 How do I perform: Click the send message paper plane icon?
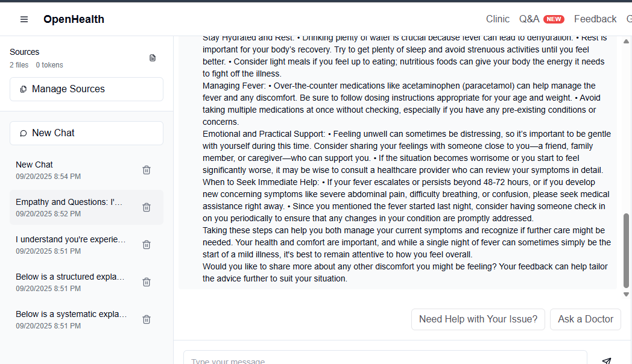pyautogui.click(x=606, y=360)
